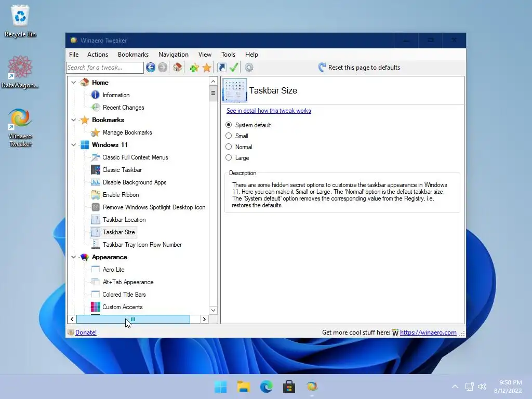Click the Recycle Bin desktop icon
The height and width of the screenshot is (399, 532).
(x=20, y=21)
